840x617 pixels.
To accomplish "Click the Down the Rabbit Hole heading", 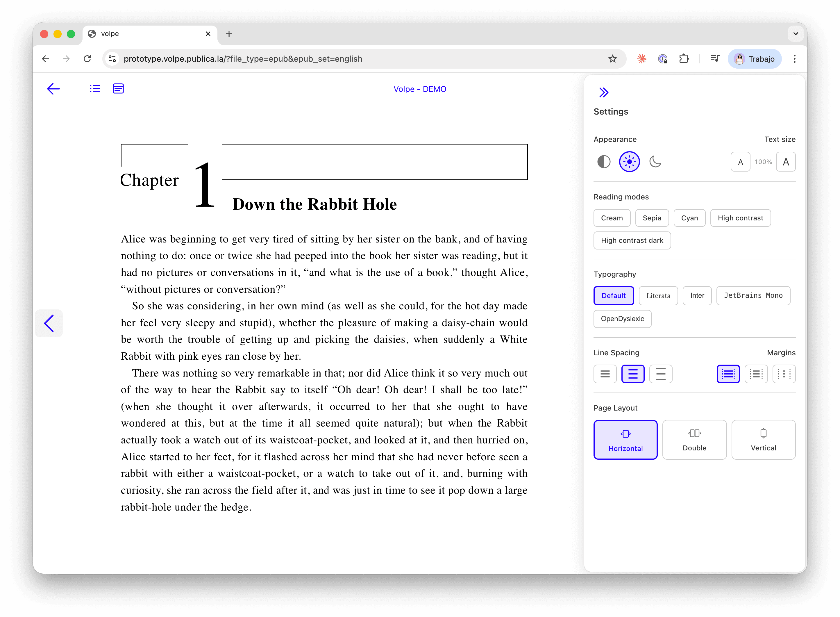I will (314, 204).
